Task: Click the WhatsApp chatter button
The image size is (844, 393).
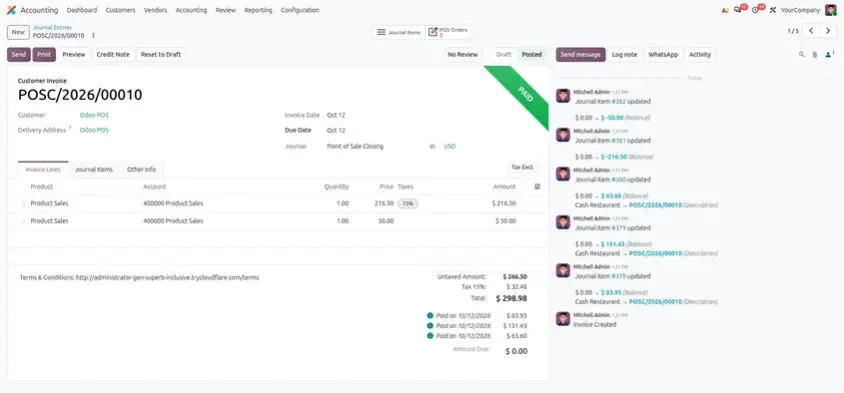Action: pos(663,54)
